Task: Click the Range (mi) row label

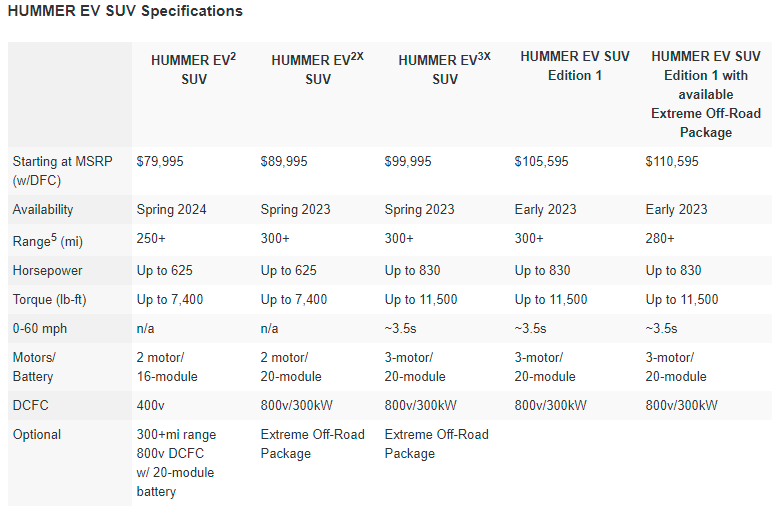Action: (47, 240)
